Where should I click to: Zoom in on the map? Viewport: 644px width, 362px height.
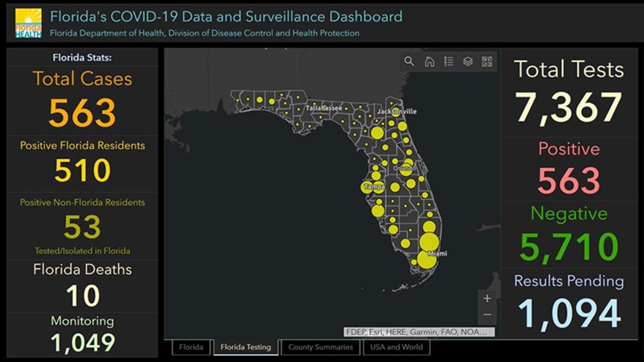pyautogui.click(x=487, y=298)
